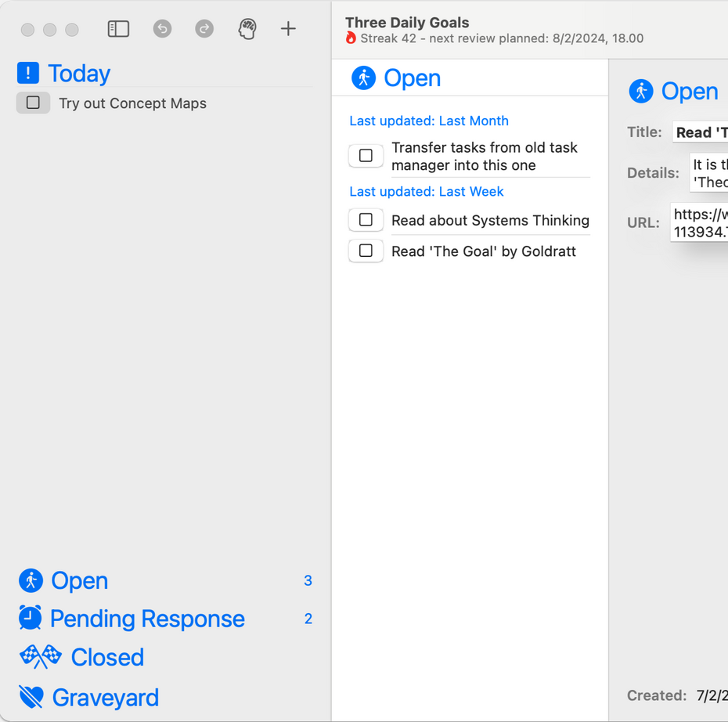
Task: Tick 'Transfer tasks from old task manager' checkbox
Action: [x=366, y=156]
